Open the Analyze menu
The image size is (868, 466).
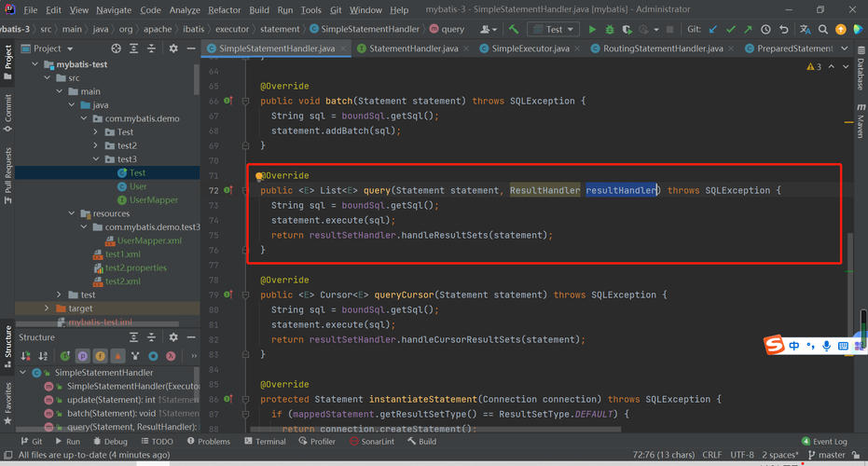185,10
